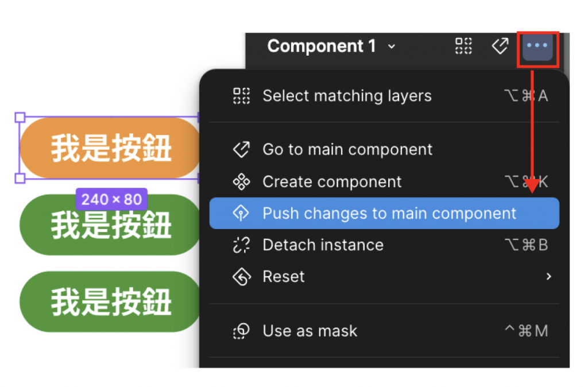Viewport: 588px width, 387px height.
Task: Click the select matching layers icon in header
Action: click(x=463, y=46)
